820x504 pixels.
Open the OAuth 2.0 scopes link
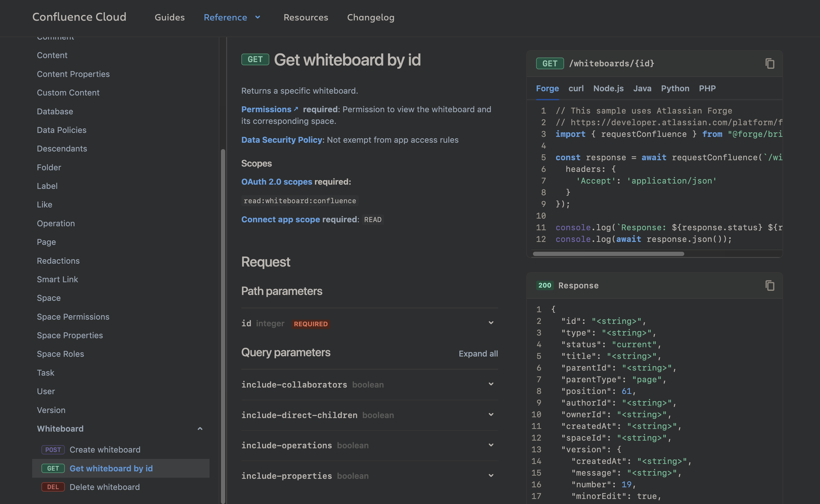click(x=276, y=182)
